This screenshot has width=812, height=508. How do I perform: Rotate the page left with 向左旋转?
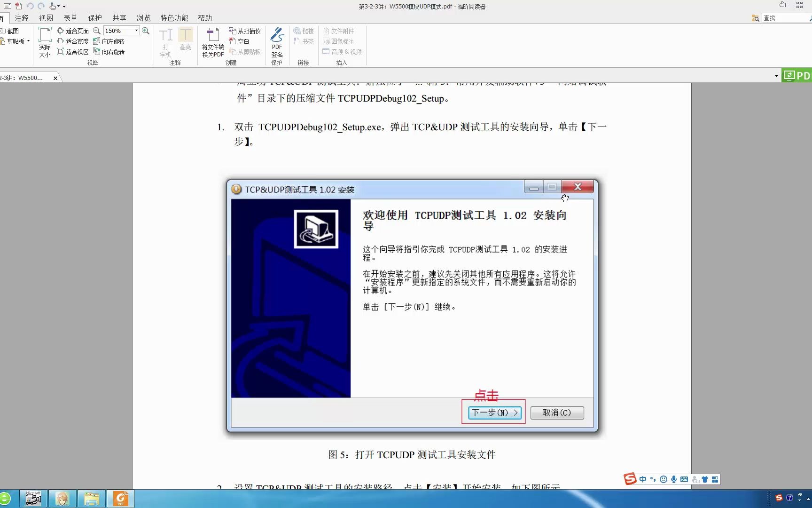pos(110,41)
